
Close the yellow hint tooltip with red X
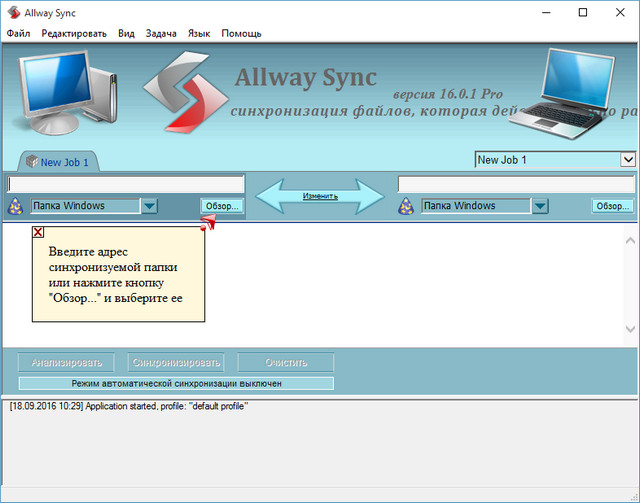click(x=38, y=232)
